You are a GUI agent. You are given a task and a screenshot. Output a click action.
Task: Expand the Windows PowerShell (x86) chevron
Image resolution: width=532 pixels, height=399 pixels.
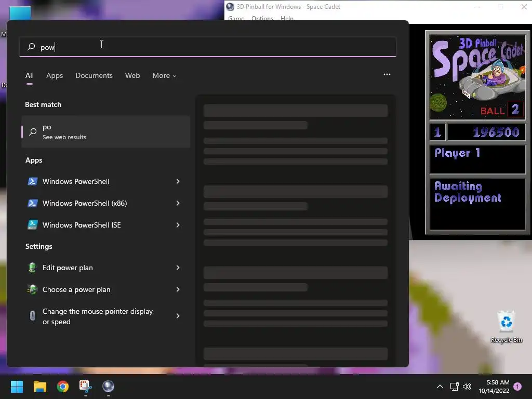[178, 203]
